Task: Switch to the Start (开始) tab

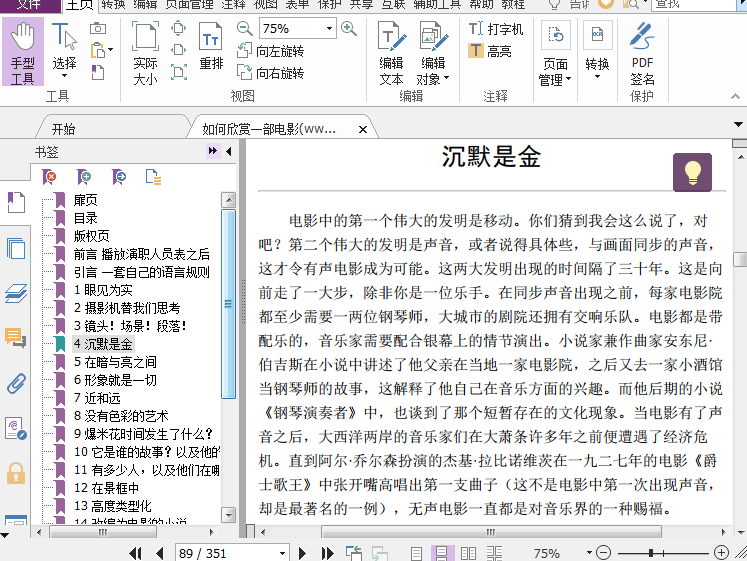Action: [x=63, y=129]
